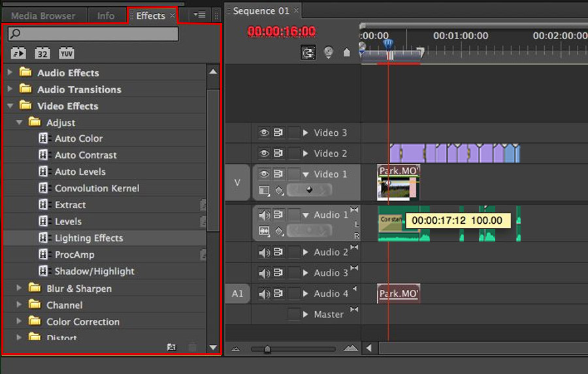The width and height of the screenshot is (588, 374).
Task: Expand the Audio Effects folder
Action: coord(10,72)
